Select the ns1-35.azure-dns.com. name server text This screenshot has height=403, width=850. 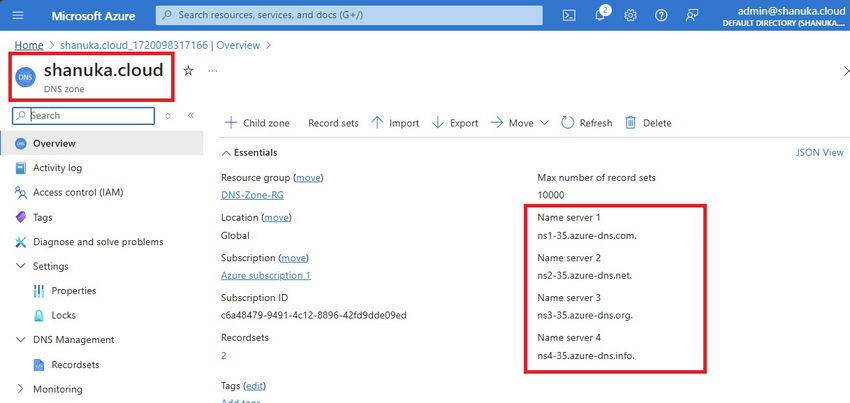587,236
